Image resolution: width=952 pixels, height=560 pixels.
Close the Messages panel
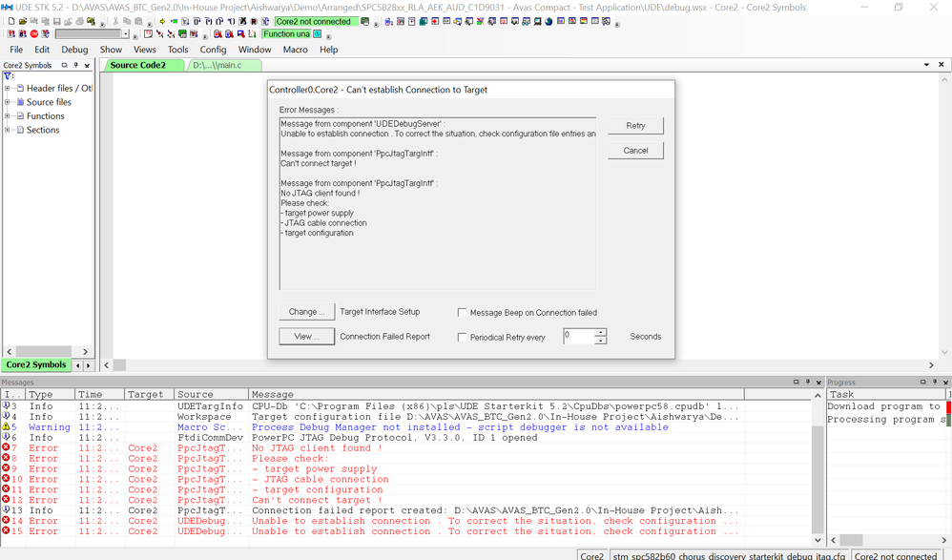click(x=818, y=382)
